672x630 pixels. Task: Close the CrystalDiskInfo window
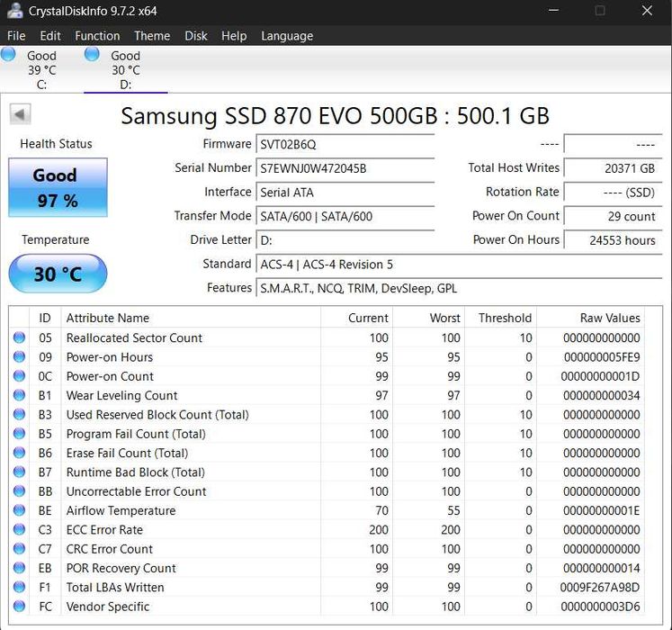point(647,10)
